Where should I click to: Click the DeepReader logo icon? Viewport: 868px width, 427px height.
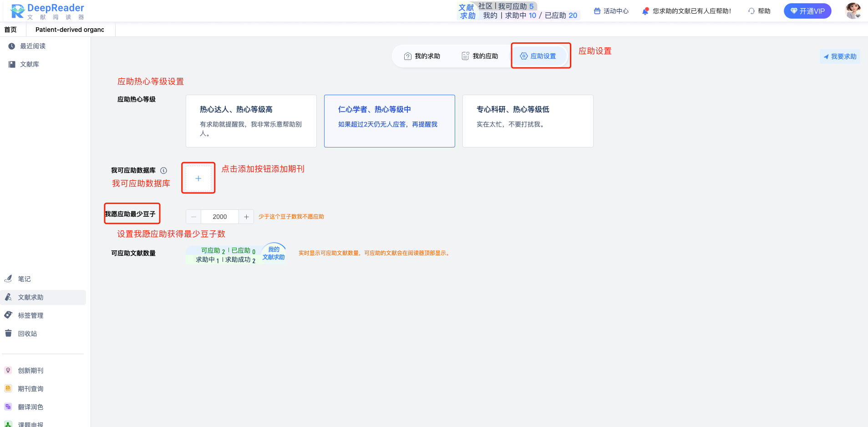[x=17, y=11]
